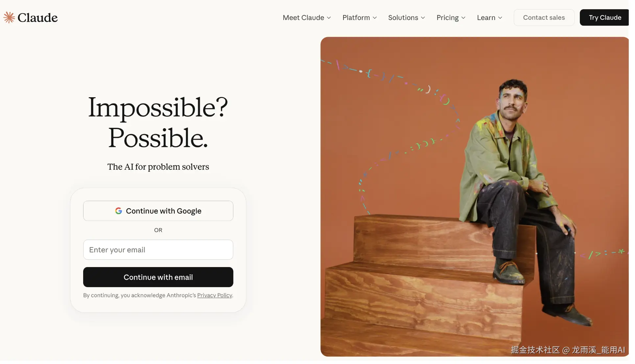Open the Meet Claude menu
Image resolution: width=635 pixels, height=364 pixels.
(307, 18)
